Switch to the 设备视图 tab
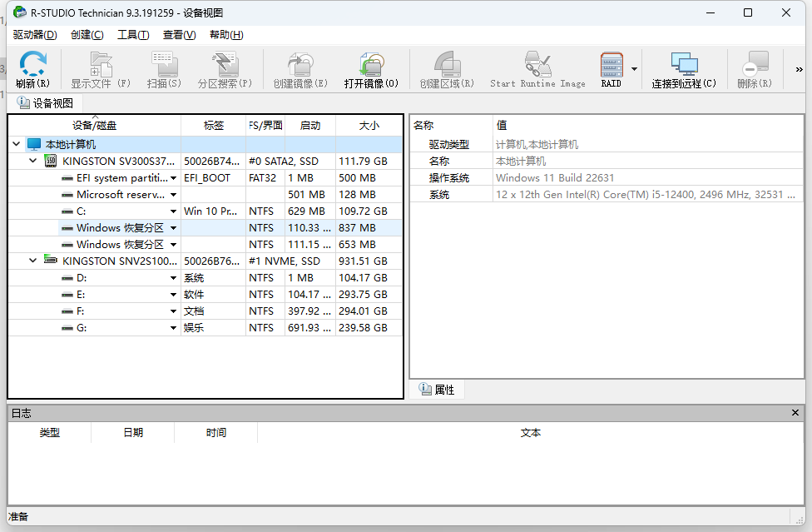This screenshot has height=532, width=812. point(45,103)
